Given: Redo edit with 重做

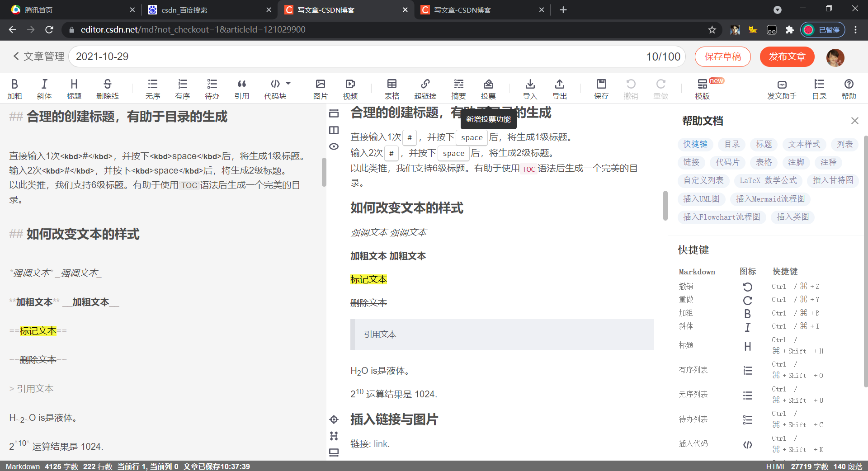Looking at the screenshot, I should point(661,89).
